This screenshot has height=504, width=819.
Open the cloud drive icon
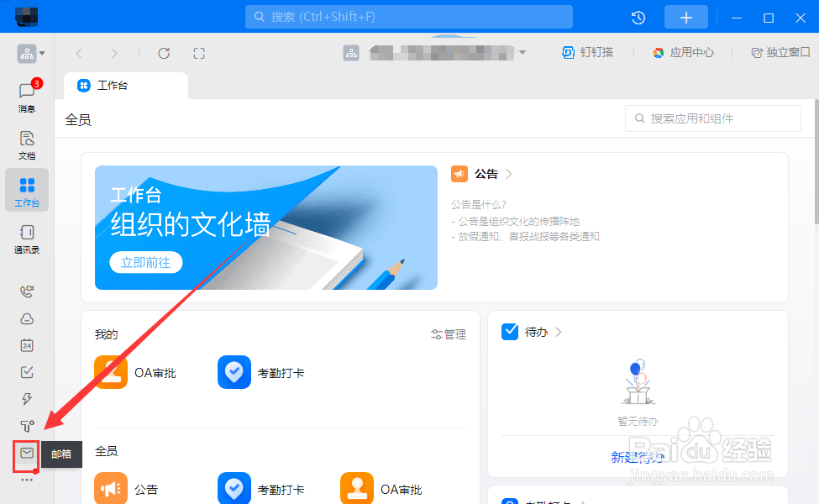click(x=26, y=318)
